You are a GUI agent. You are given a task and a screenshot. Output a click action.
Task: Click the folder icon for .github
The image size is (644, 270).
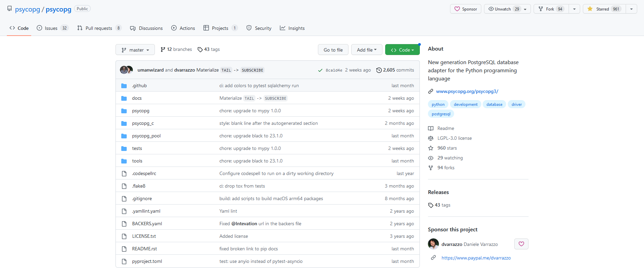124,86
